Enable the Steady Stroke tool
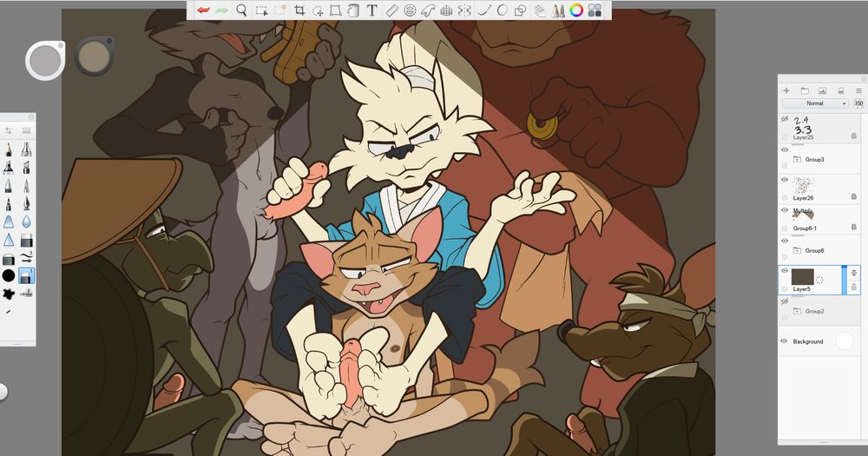This screenshot has height=456, width=868. click(x=484, y=10)
